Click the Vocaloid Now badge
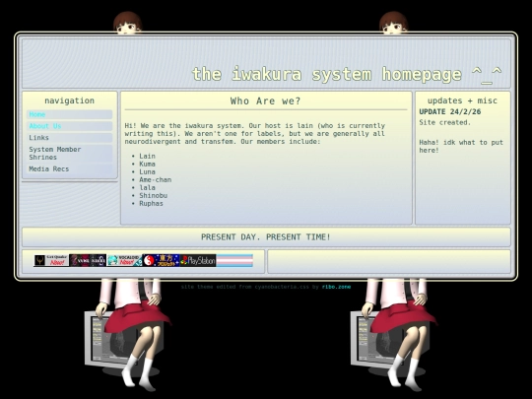This screenshot has width=532, height=399. (124, 260)
